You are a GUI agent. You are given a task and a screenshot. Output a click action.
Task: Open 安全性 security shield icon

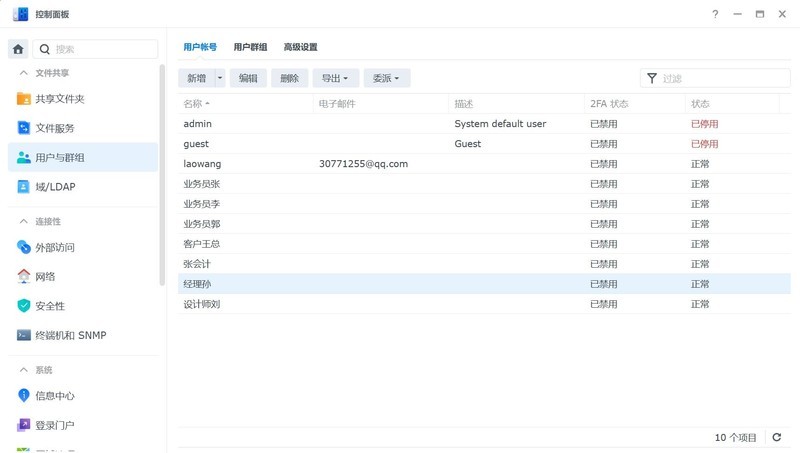(23, 306)
